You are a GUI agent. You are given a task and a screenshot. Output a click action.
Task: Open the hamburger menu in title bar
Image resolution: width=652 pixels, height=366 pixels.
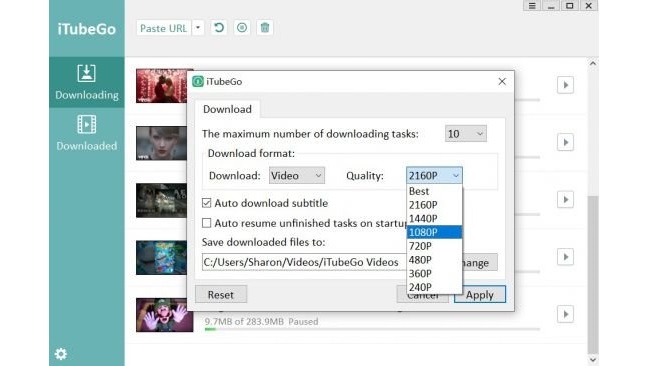pyautogui.click(x=532, y=6)
